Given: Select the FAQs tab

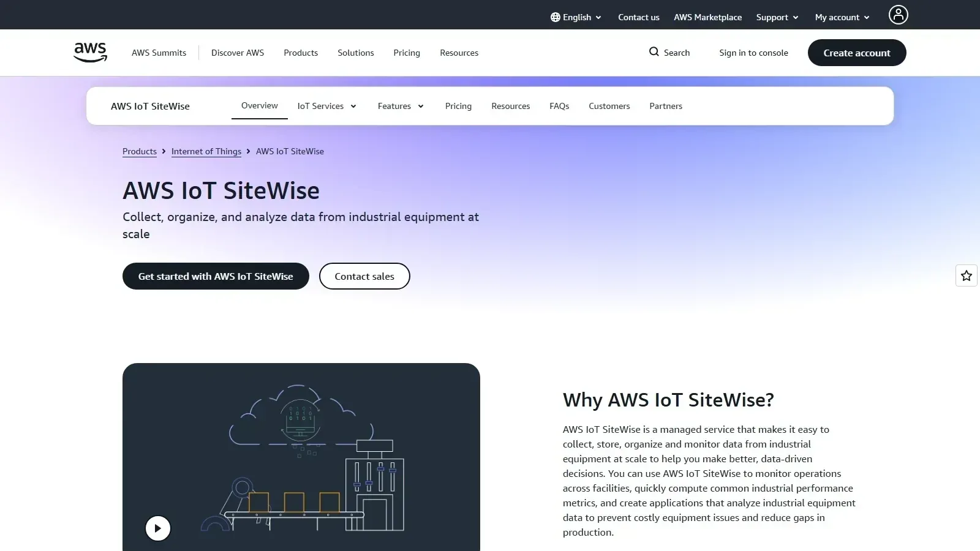Looking at the screenshot, I should [559, 106].
